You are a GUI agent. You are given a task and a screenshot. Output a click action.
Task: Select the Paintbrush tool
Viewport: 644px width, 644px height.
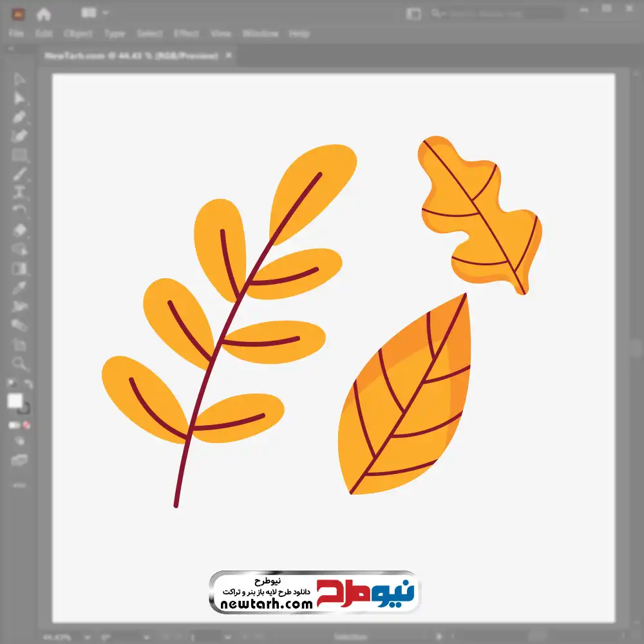19,174
